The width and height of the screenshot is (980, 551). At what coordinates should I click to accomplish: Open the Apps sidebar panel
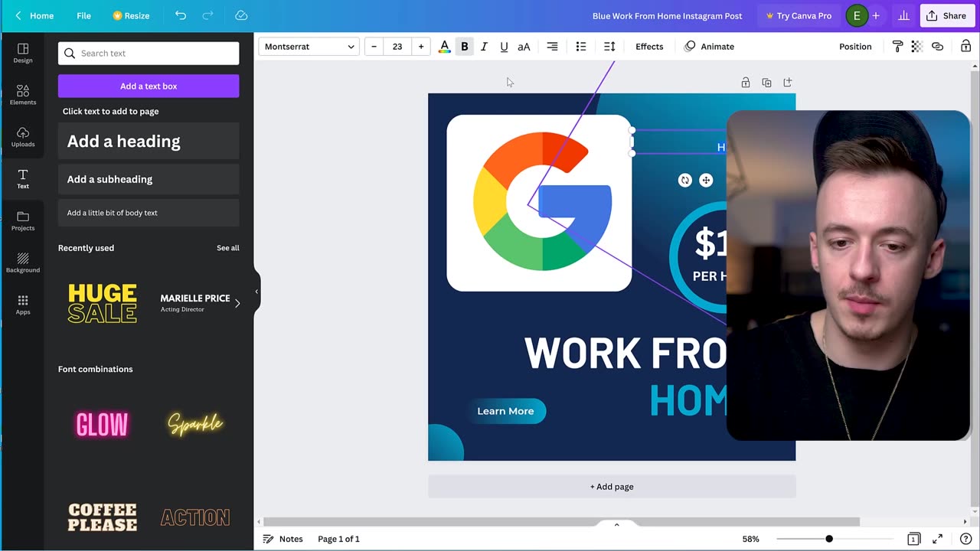pos(23,305)
